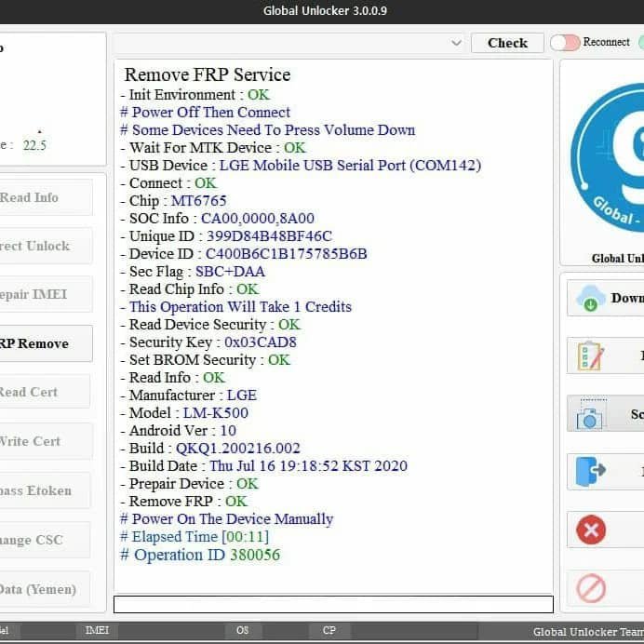
Task: Open the device dropdown beside Check
Action: click(289, 43)
